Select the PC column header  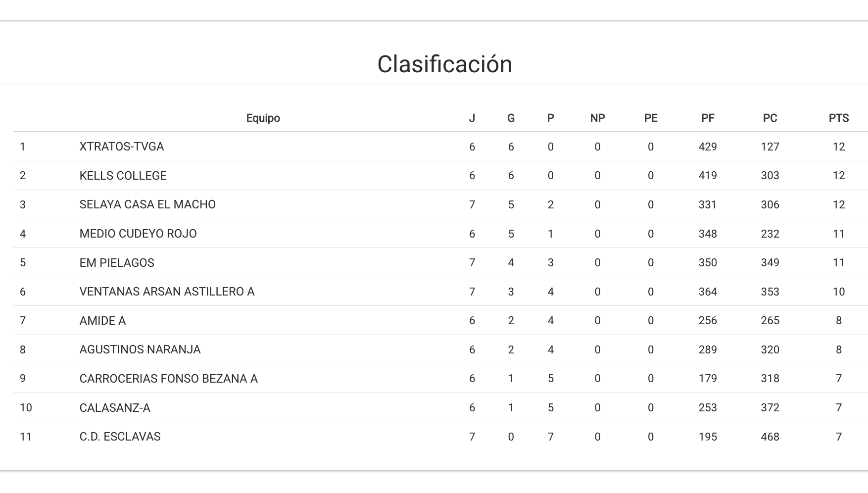coord(770,118)
